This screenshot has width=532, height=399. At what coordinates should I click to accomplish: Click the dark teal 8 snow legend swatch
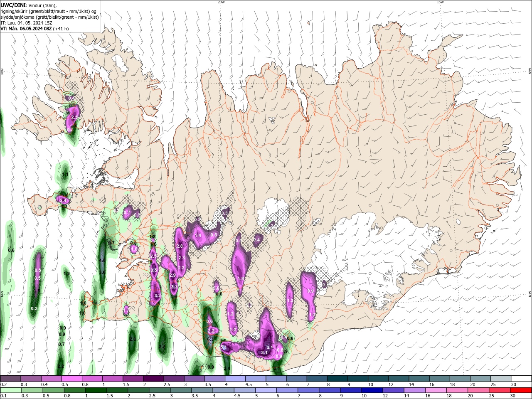point(337,379)
